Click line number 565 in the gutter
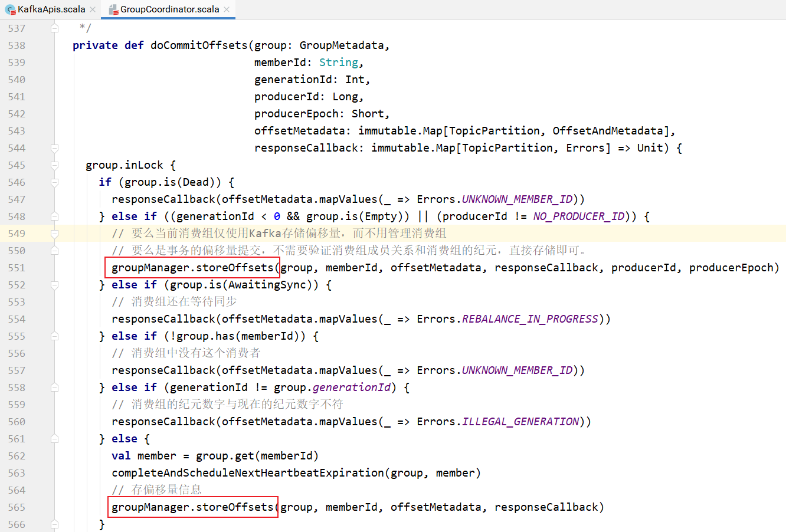Screen dimensions: 786x532 click(17, 507)
